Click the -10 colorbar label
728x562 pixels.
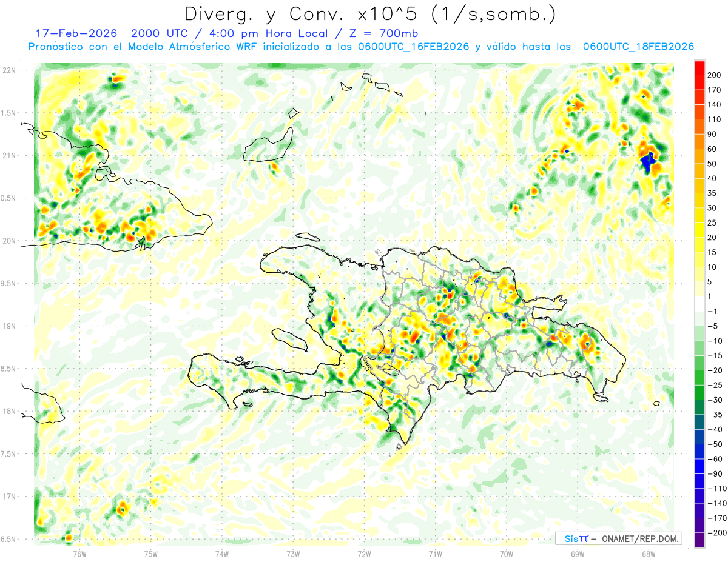click(714, 341)
